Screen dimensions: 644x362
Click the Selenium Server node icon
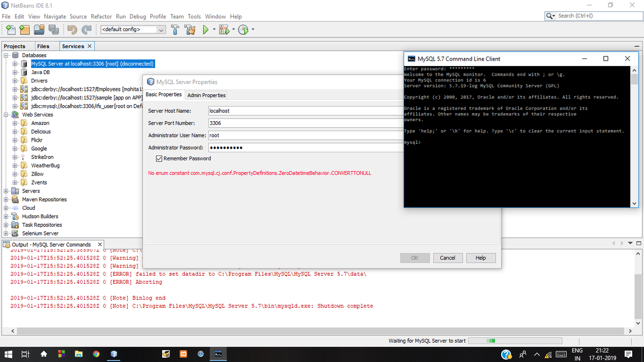(x=16, y=233)
